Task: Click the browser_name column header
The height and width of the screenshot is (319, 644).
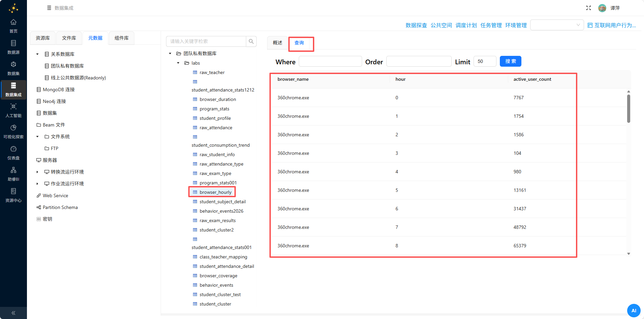Action: coord(293,79)
